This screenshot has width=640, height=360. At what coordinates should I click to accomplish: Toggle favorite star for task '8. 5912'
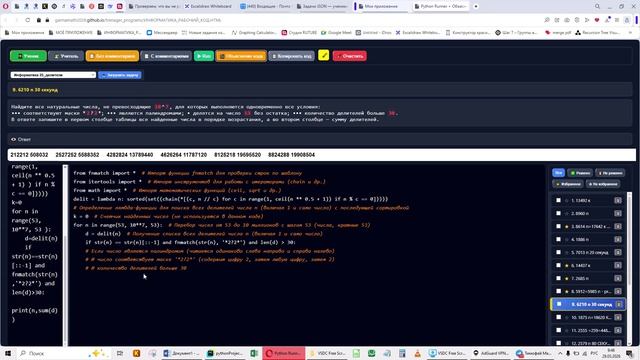(567, 291)
